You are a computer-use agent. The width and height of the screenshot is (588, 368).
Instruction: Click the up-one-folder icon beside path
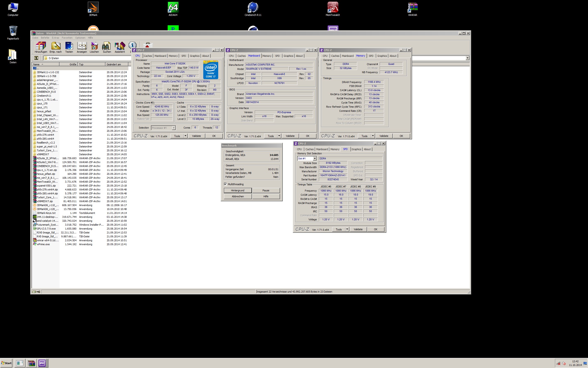36,58
